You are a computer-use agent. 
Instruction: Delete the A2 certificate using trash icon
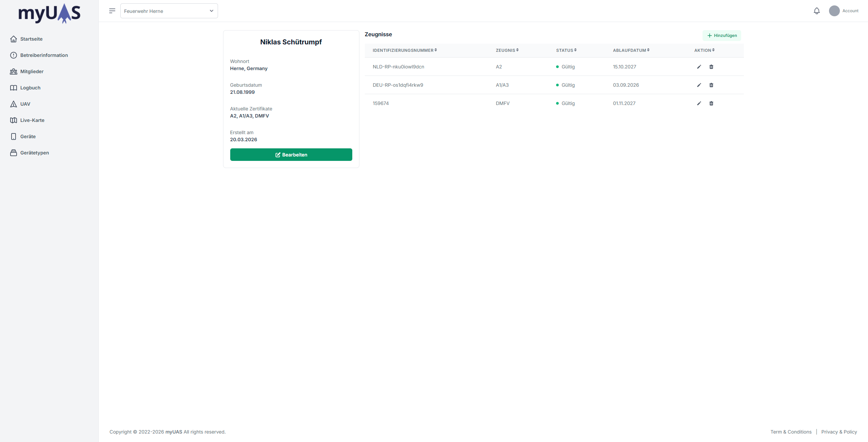click(711, 67)
